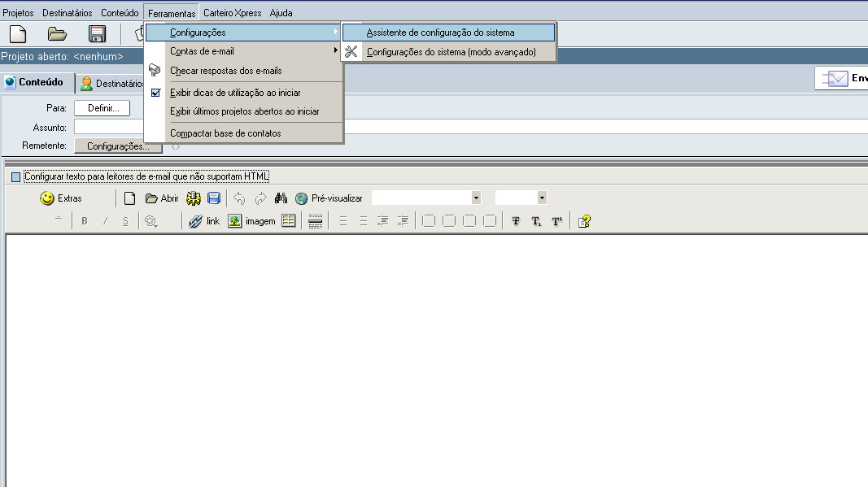Open the Projetos menu

pyautogui.click(x=18, y=13)
